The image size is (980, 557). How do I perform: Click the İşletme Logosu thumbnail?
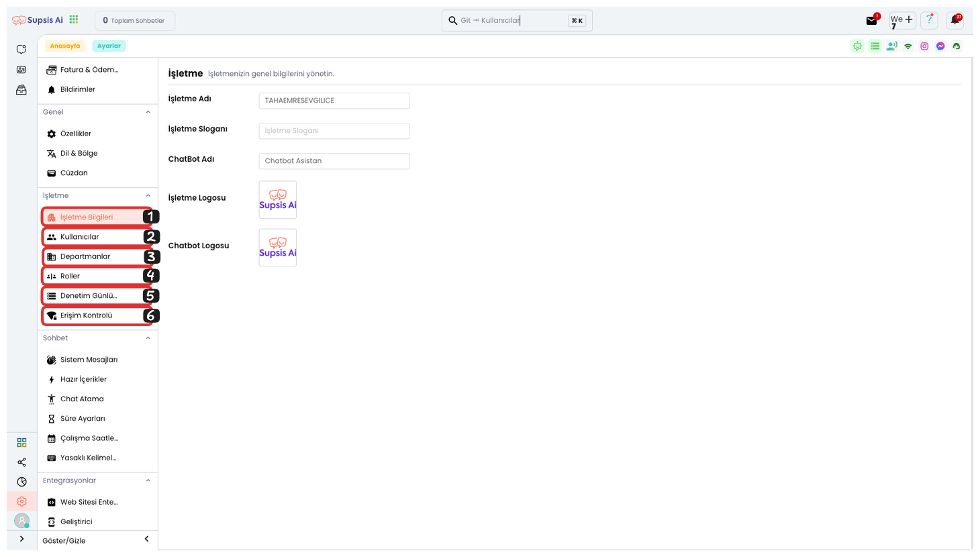click(x=278, y=199)
